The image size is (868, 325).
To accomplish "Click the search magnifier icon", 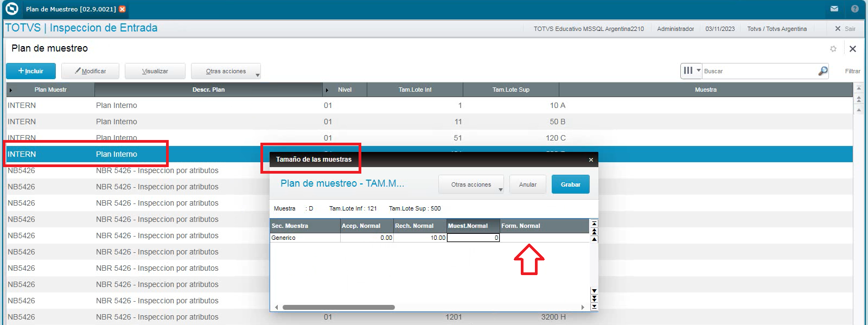I will (823, 71).
